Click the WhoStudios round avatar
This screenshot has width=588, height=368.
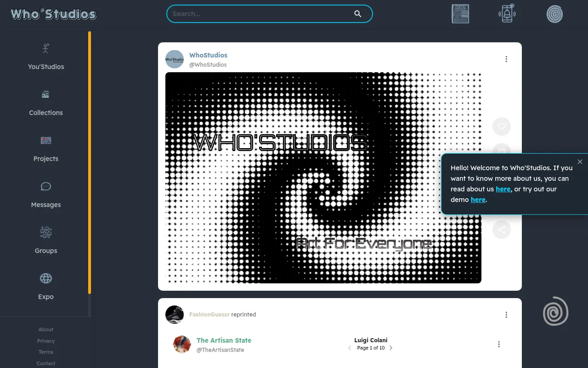pyautogui.click(x=175, y=59)
